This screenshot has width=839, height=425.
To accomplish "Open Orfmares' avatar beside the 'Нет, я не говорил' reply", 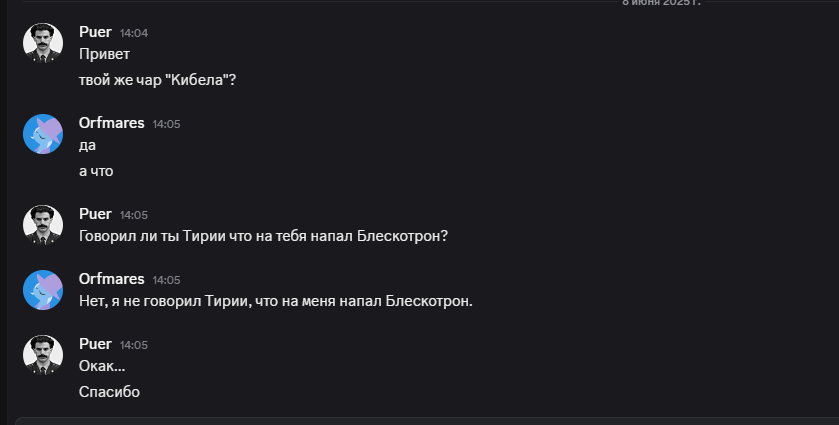I will click(43, 289).
